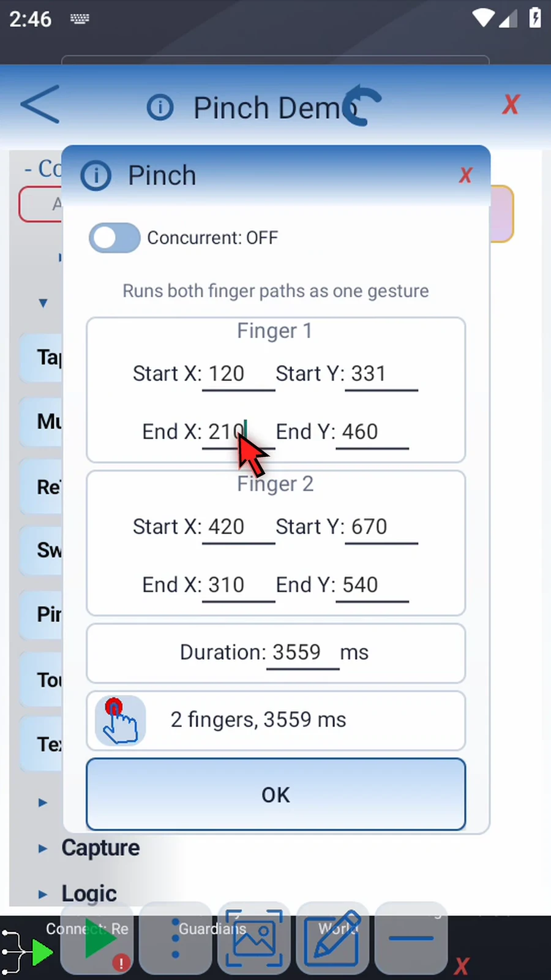Open the three-dot menu in the bottom toolbar
Screen dimensions: 551x980
coord(176,938)
